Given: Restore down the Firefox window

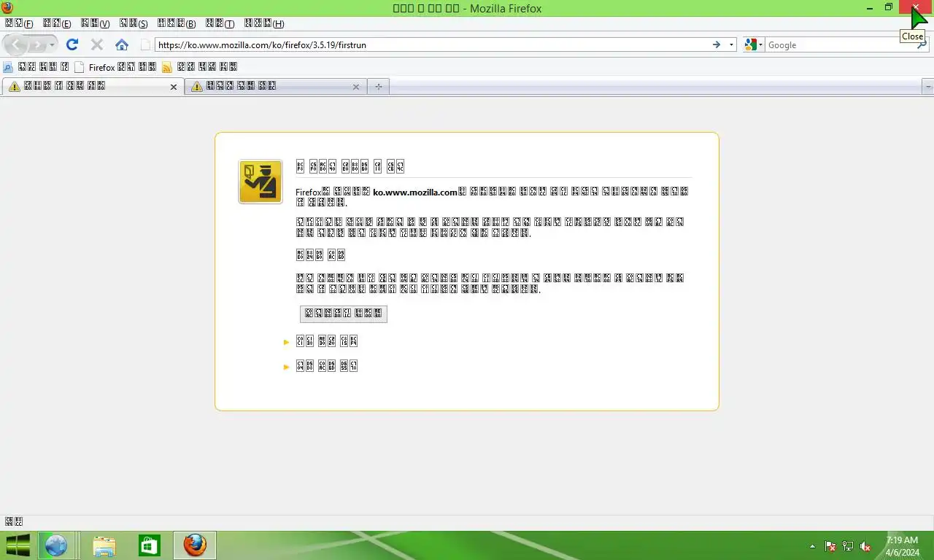Looking at the screenshot, I should click(x=889, y=8).
